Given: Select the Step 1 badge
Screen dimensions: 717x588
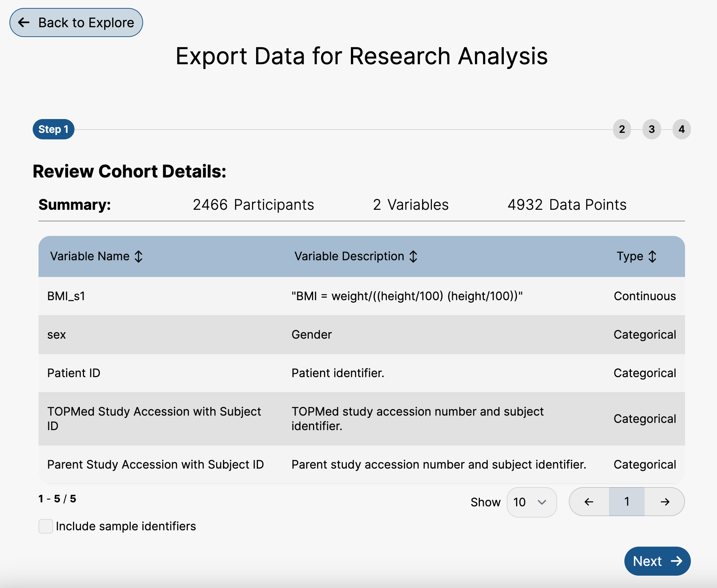Looking at the screenshot, I should pyautogui.click(x=53, y=129).
